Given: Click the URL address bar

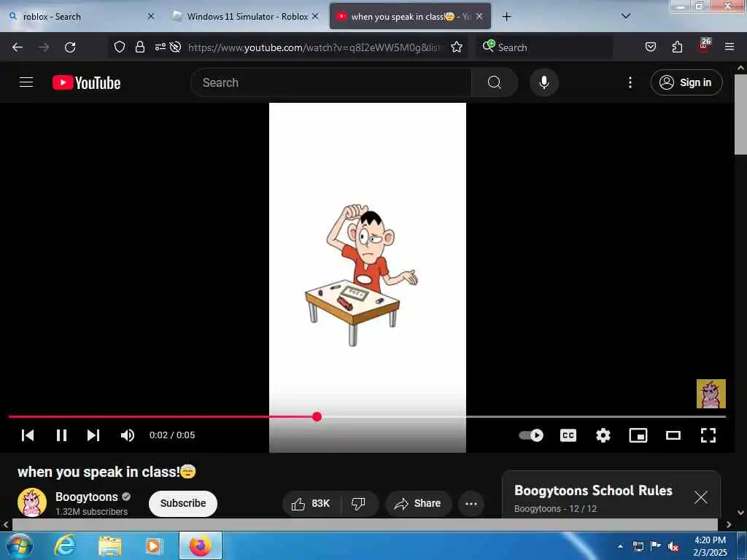Looking at the screenshot, I should coord(314,47).
